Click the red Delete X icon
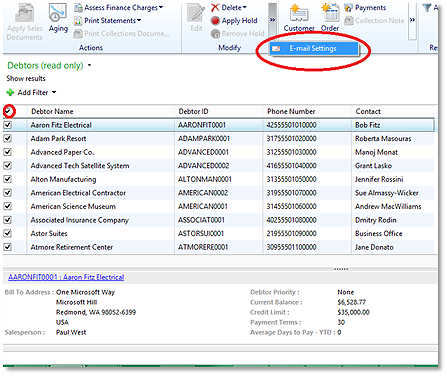 pos(215,8)
